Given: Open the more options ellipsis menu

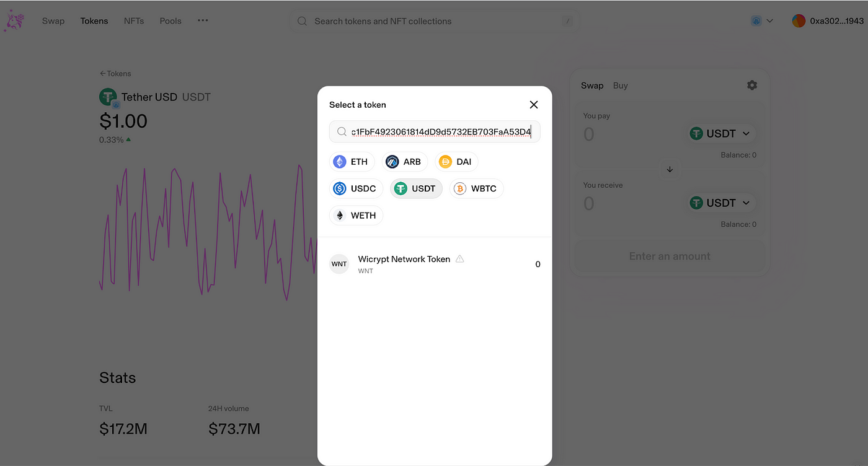Looking at the screenshot, I should tap(203, 20).
